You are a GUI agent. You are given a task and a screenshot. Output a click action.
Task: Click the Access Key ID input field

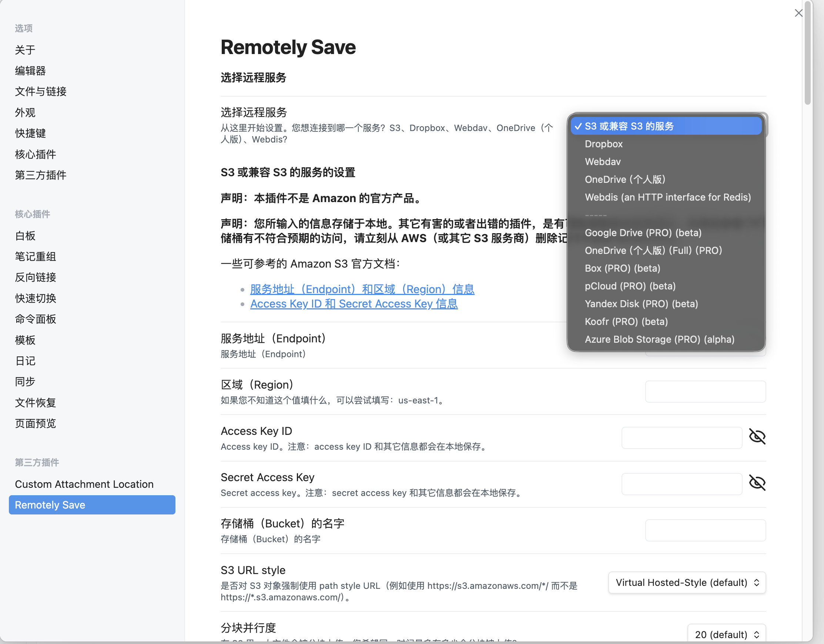coord(681,437)
